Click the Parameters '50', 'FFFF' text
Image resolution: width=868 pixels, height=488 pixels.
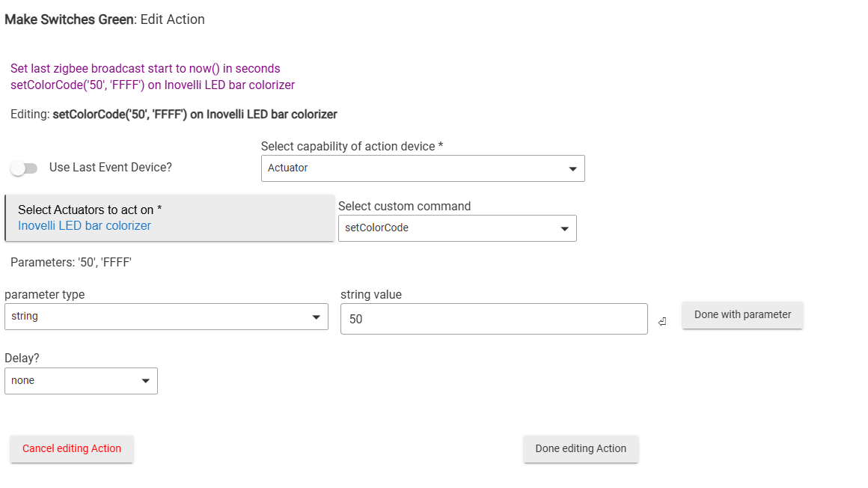[71, 263]
